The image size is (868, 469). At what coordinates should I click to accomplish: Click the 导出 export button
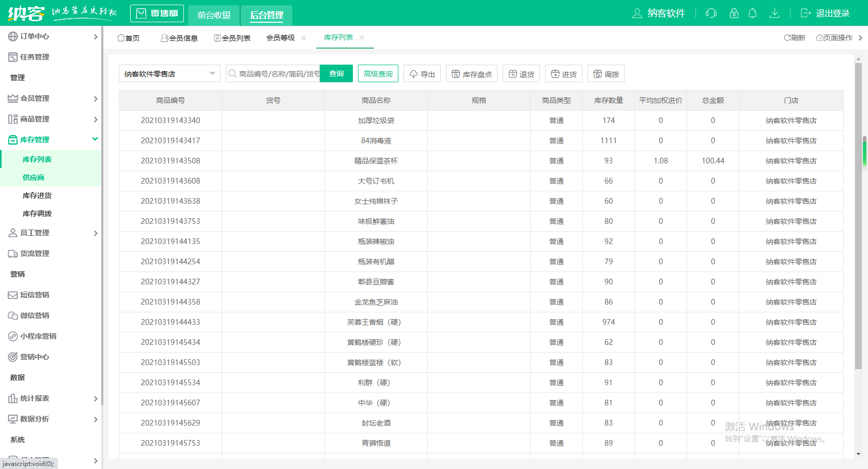click(x=422, y=74)
